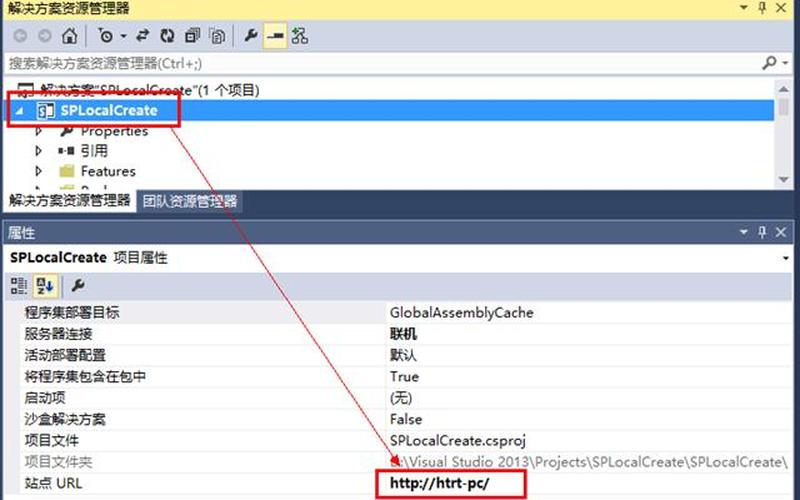
Task: Select the SPLocalCreate project item
Action: click(x=109, y=110)
